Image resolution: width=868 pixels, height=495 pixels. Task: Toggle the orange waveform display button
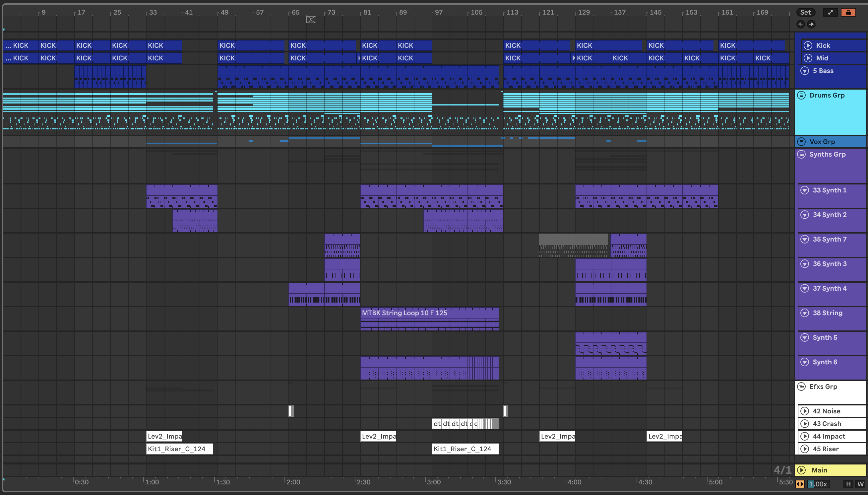pyautogui.click(x=800, y=484)
